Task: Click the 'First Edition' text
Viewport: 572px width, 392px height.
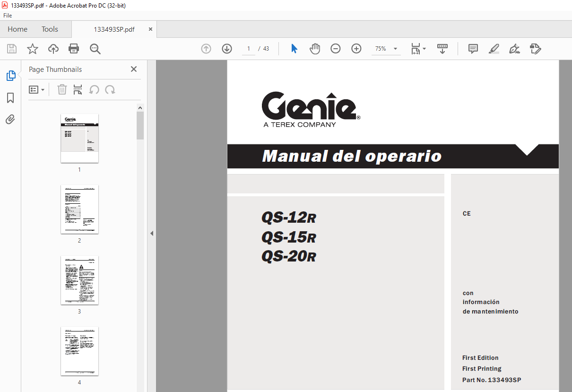Action: click(480, 358)
